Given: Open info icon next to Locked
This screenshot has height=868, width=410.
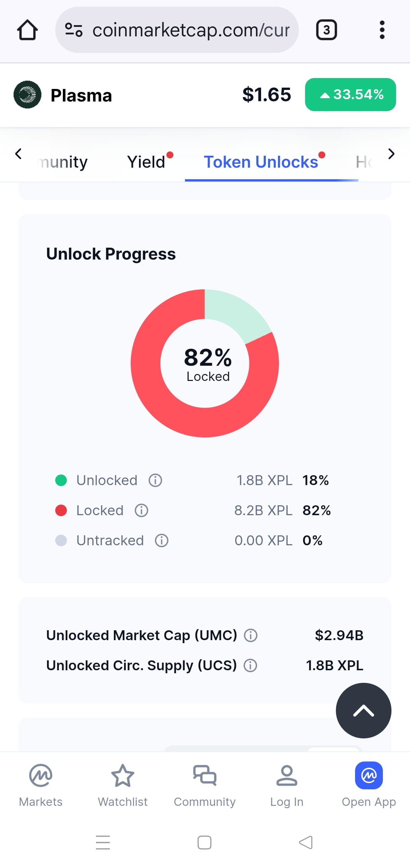Looking at the screenshot, I should click(x=141, y=511).
